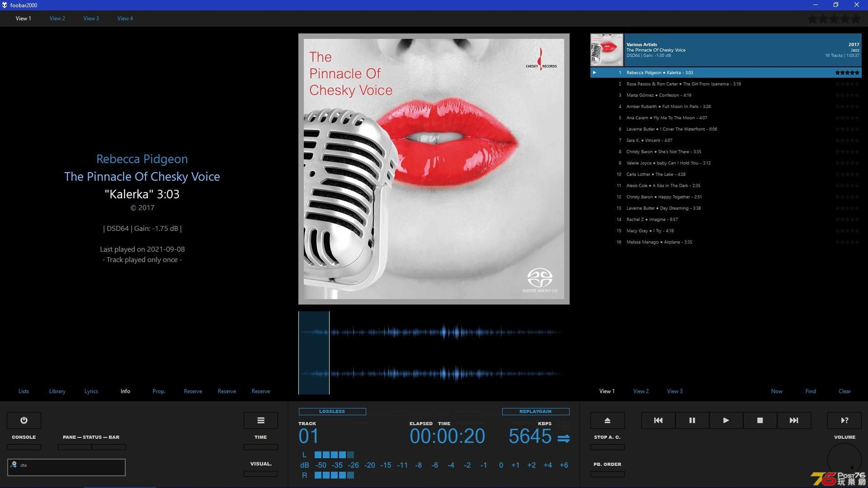868x488 pixels.
Task: Click the track number display 01
Action: 309,436
